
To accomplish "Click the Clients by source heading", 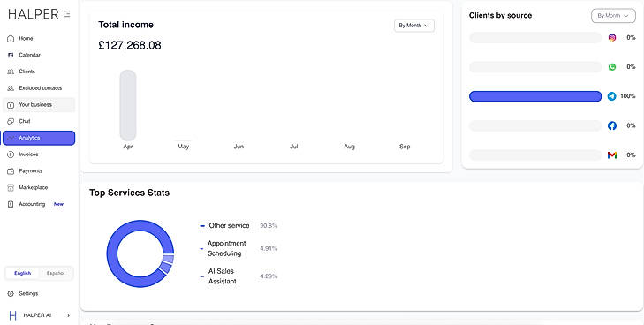I will click(500, 16).
